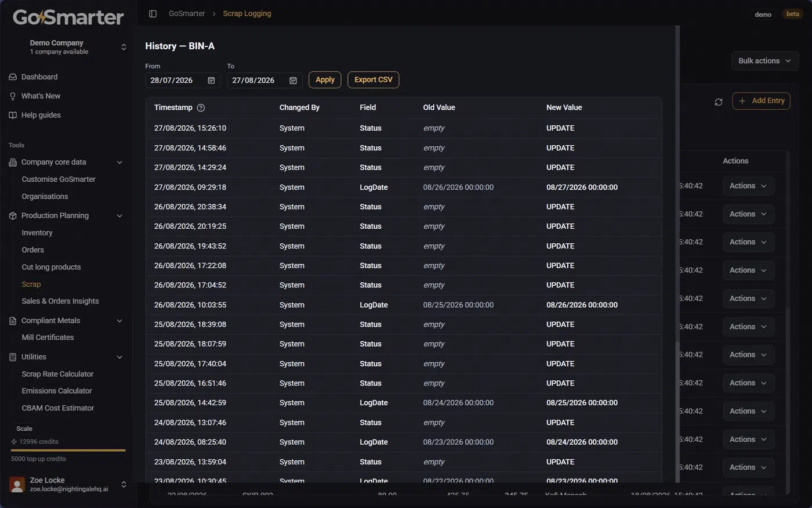
Task: Click the beta badge
Action: pyautogui.click(x=793, y=14)
